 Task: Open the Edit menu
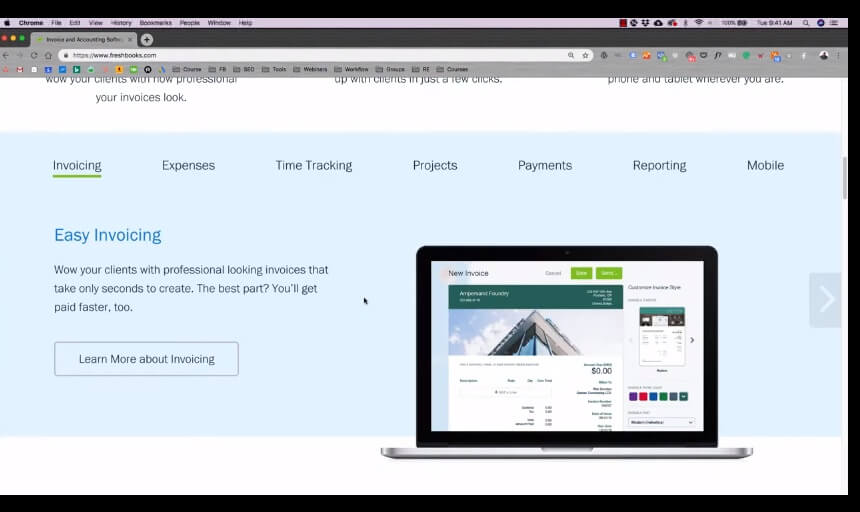[75, 23]
